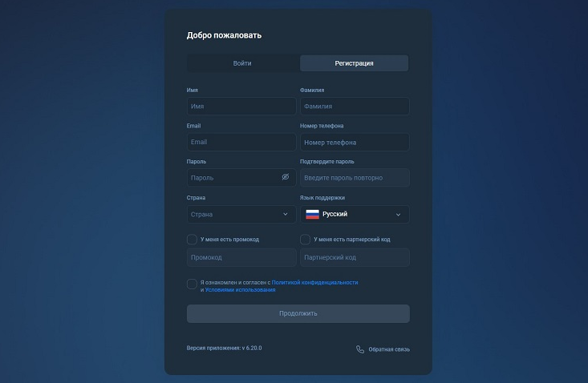Viewport: 588px width, 383px height.
Task: Click the phone icon beside Обратная связь
Action: click(x=360, y=349)
